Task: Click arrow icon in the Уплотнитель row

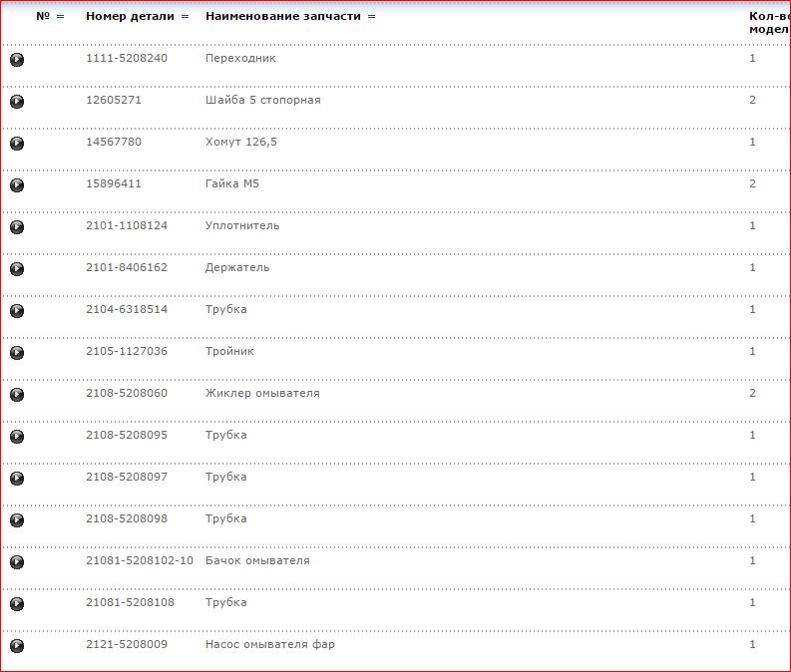Action: click(17, 227)
